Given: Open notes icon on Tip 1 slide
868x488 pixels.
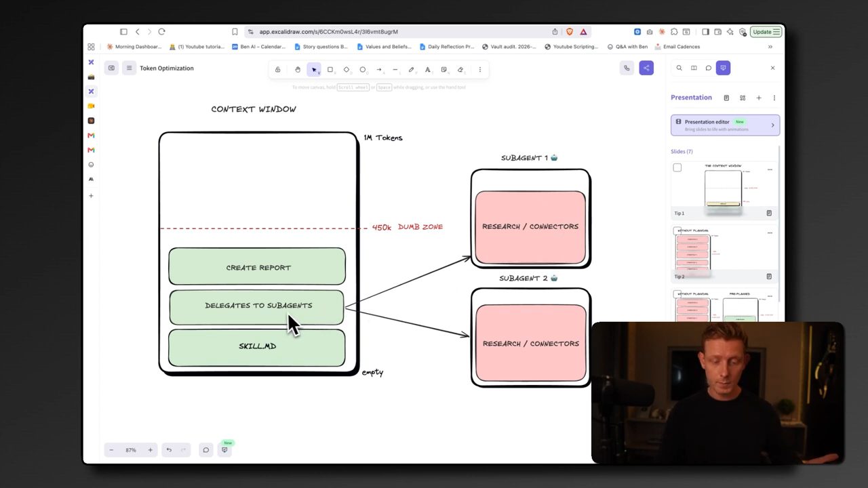Looking at the screenshot, I should click(769, 213).
